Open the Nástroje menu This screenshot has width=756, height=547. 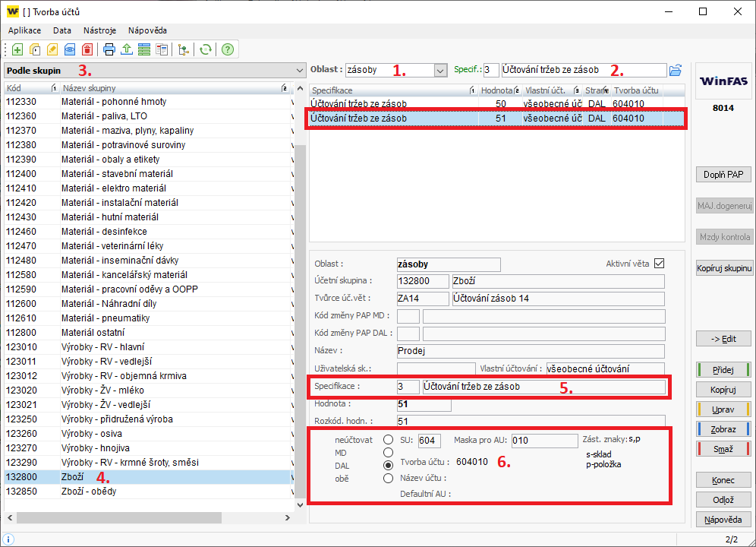[99, 30]
